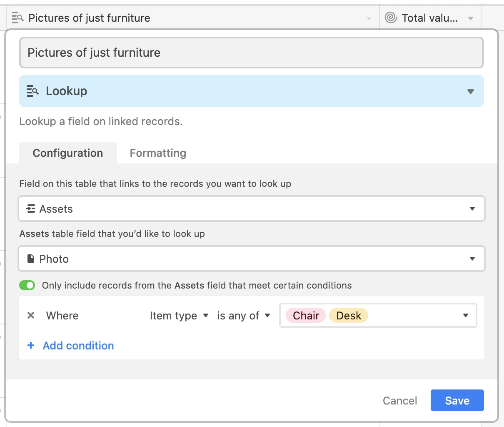Remove the Where condition with X icon
Image resolution: width=504 pixels, height=427 pixels.
tap(31, 316)
